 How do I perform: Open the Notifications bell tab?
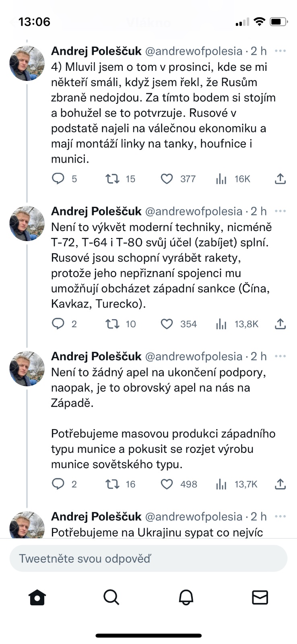pyautogui.click(x=186, y=597)
